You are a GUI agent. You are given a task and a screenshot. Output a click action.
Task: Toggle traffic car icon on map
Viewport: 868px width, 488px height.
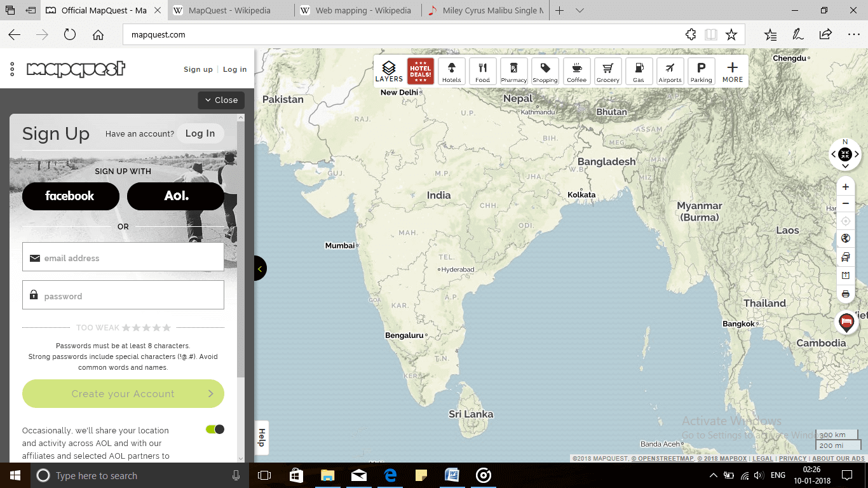point(845,257)
